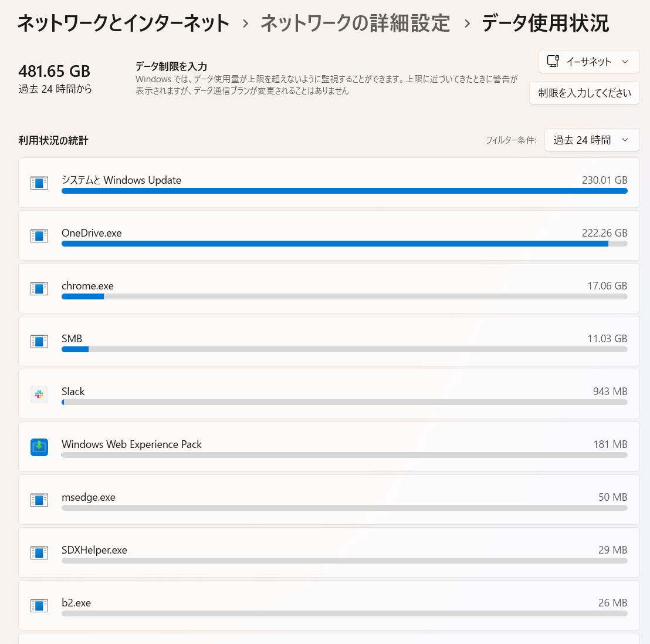The image size is (650, 644).
Task: Select the chrome.exe application icon
Action: (x=39, y=288)
